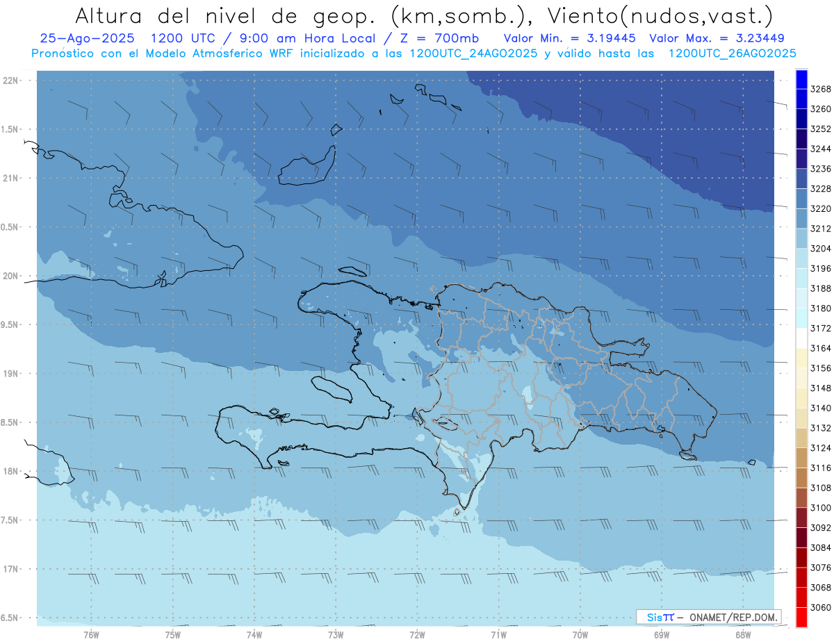The height and width of the screenshot is (644, 834).
Task: Click the '1200UTC_26AGO2025' valid-until time text
Action: click(732, 53)
